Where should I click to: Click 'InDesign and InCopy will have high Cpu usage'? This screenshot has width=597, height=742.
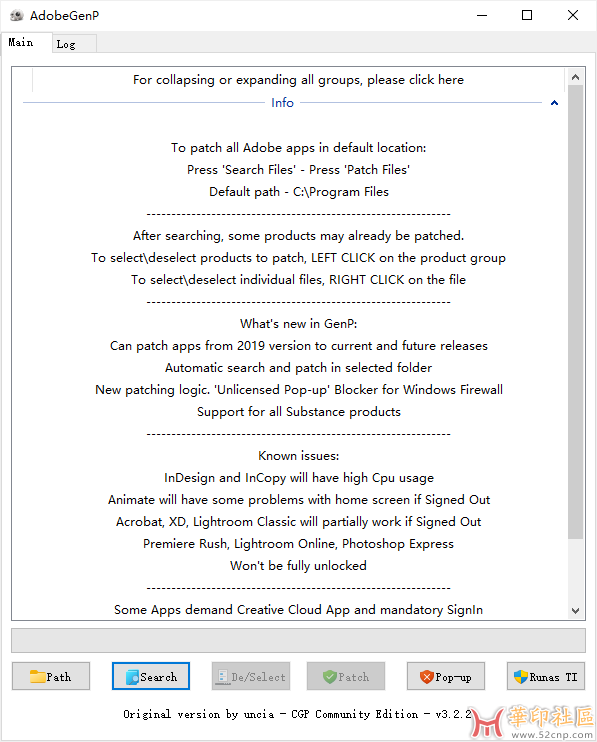pyautogui.click(x=298, y=477)
